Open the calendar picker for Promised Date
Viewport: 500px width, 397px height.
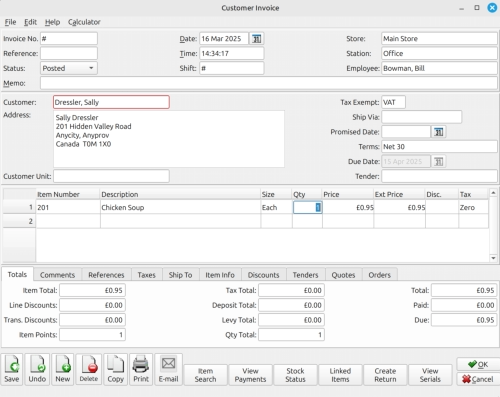point(439,132)
